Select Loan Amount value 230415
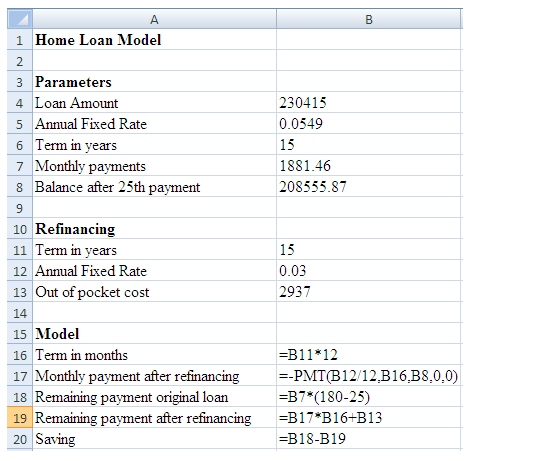 pyautogui.click(x=369, y=103)
